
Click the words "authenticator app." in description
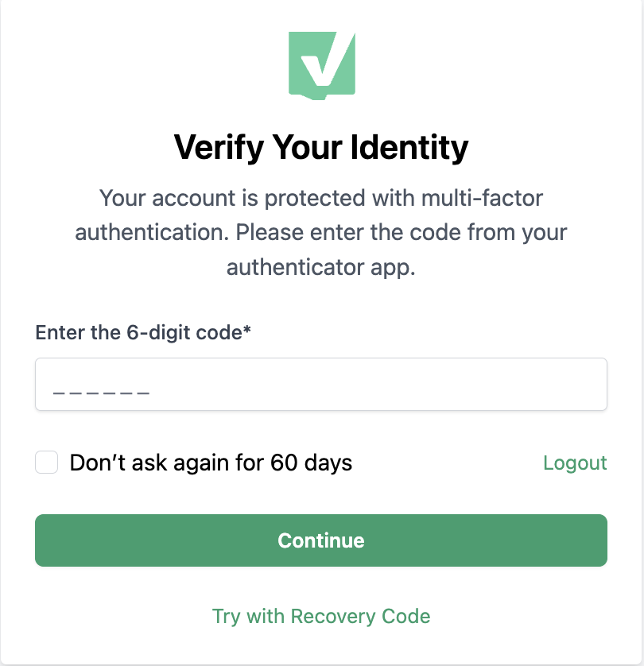[x=320, y=268]
